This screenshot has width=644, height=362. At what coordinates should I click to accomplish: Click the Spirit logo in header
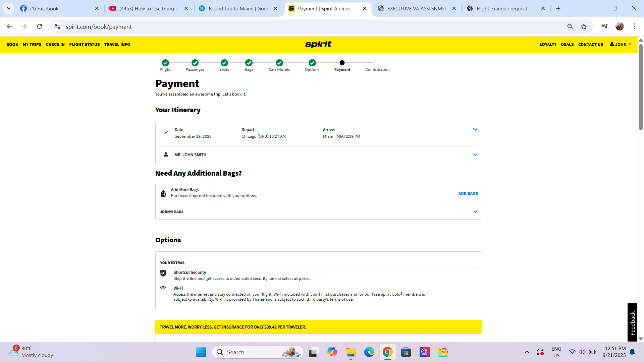coord(318,44)
